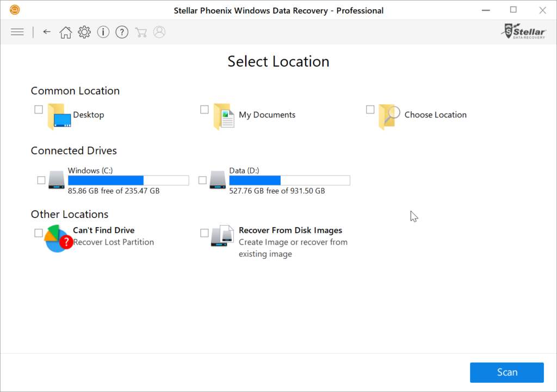Close the Stellar Phoenix window
This screenshot has height=392, width=557.
(542, 10)
